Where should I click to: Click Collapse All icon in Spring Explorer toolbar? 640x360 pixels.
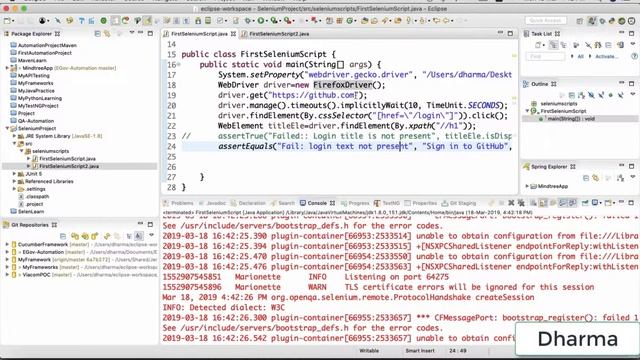click(586, 178)
